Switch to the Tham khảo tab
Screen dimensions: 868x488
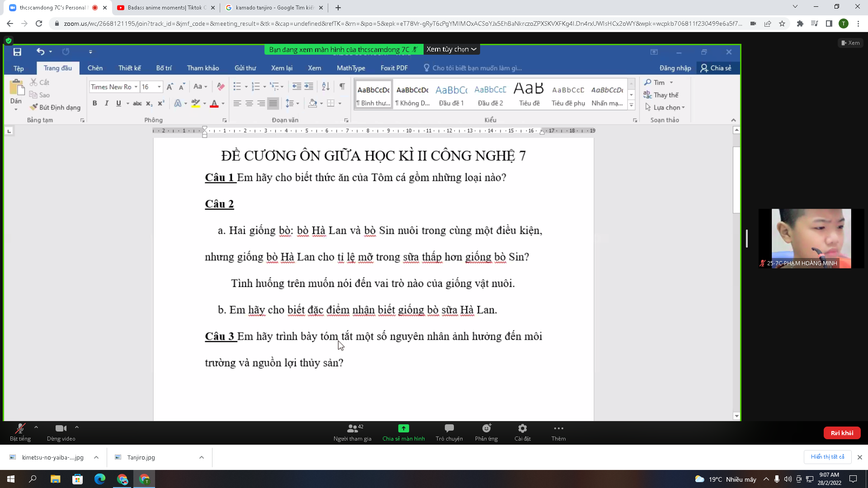click(203, 68)
